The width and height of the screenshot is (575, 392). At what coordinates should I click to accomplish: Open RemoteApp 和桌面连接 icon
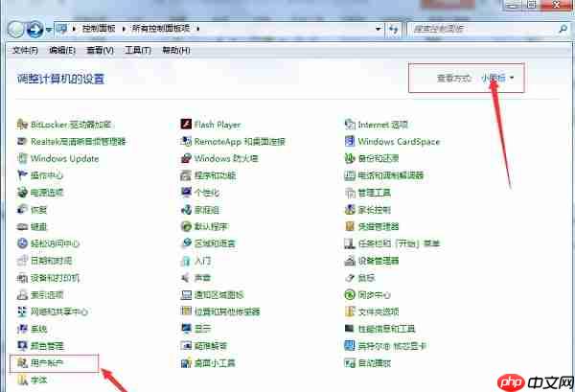(x=186, y=141)
